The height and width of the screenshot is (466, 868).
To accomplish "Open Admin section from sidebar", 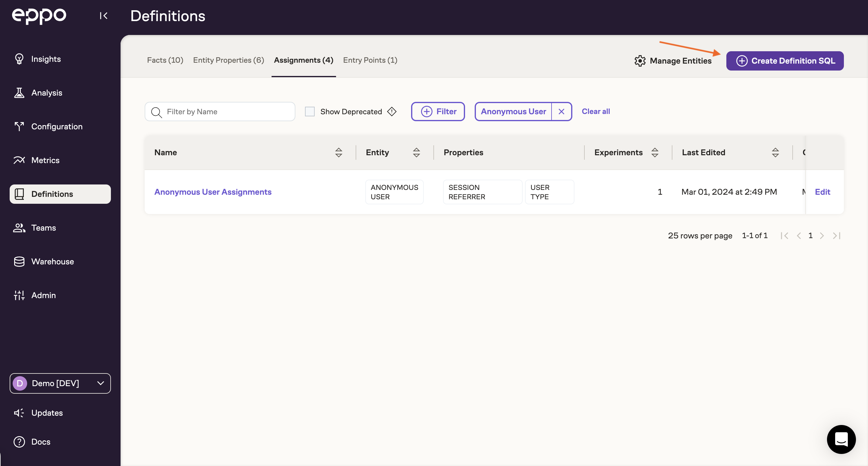I will click(43, 295).
